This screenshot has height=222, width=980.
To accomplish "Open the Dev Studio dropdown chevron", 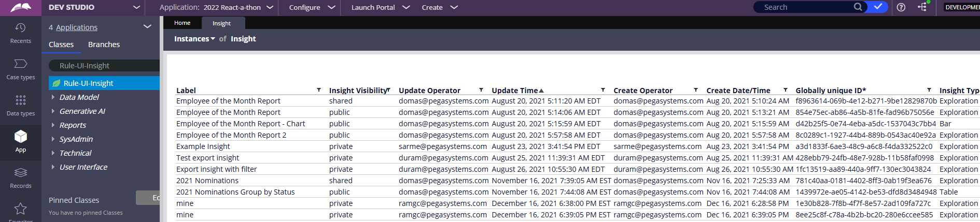I will coord(136,7).
